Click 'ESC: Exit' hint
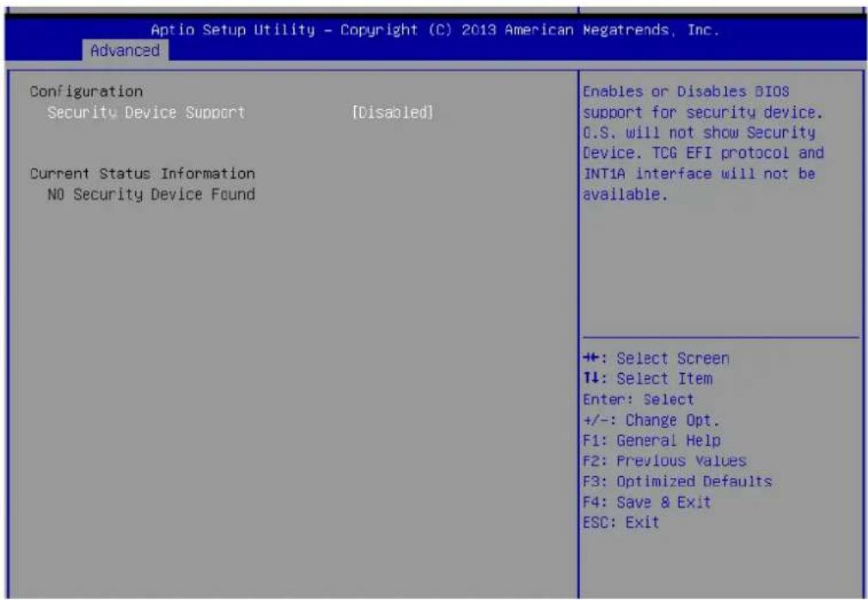Viewport: 868px width, 600px height. pyautogui.click(x=621, y=522)
